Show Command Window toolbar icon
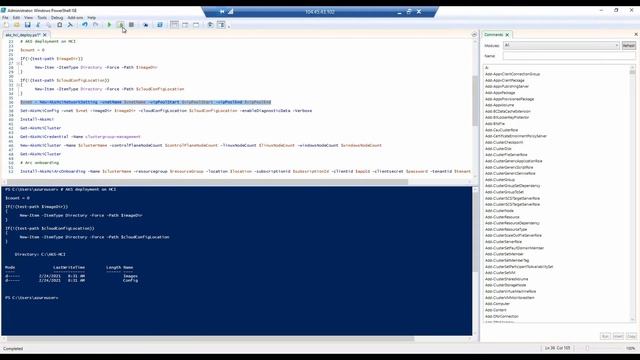Screen dimensions: 640x360 click(210, 25)
